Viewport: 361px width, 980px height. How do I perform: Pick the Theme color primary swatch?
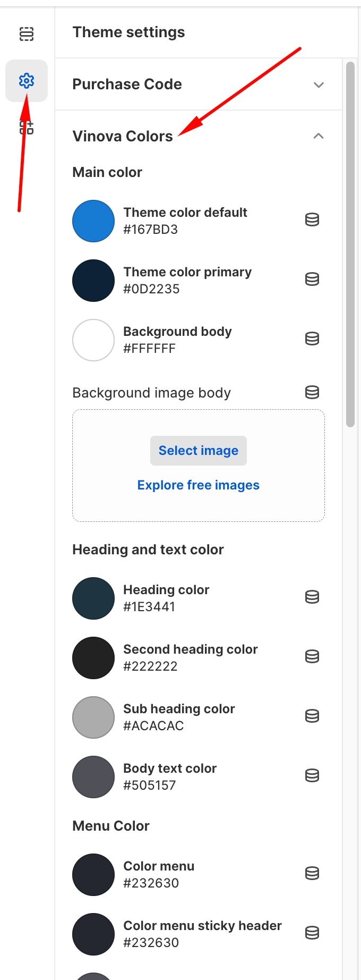pyautogui.click(x=93, y=281)
